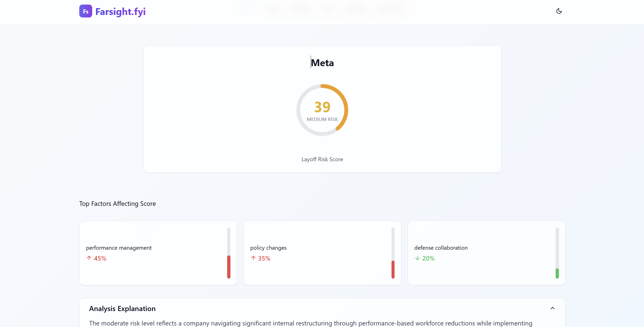Click the up arrow beside 35%
Viewport: 644px width, 327px height.
tap(253, 258)
